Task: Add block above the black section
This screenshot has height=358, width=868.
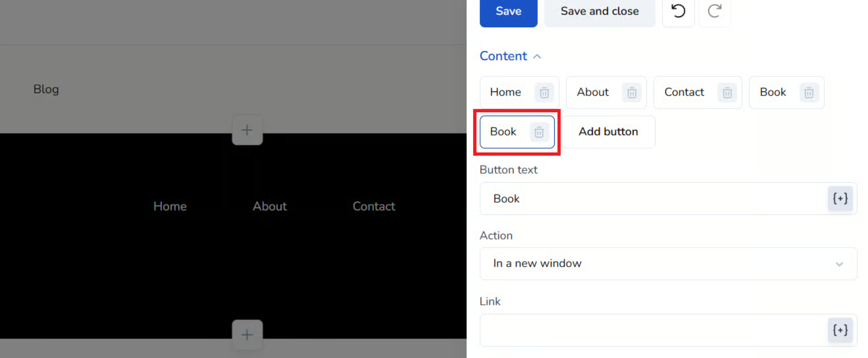Action: (x=247, y=130)
